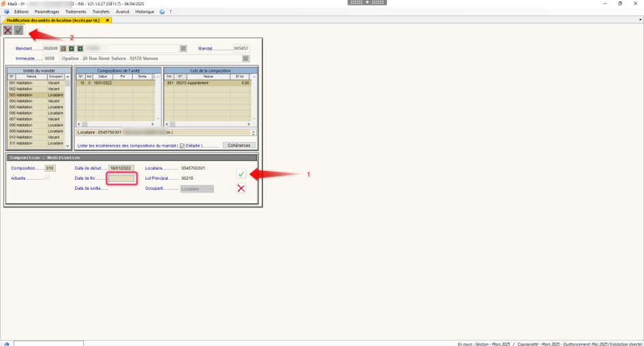Go to next mandant with right arrow icon
The height and width of the screenshot is (346, 644).
coord(80,49)
